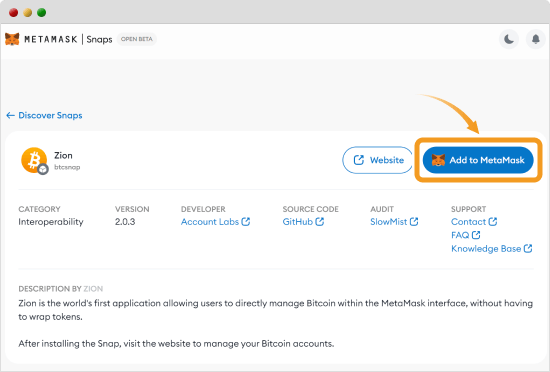Maximize window with green button

coord(42,13)
